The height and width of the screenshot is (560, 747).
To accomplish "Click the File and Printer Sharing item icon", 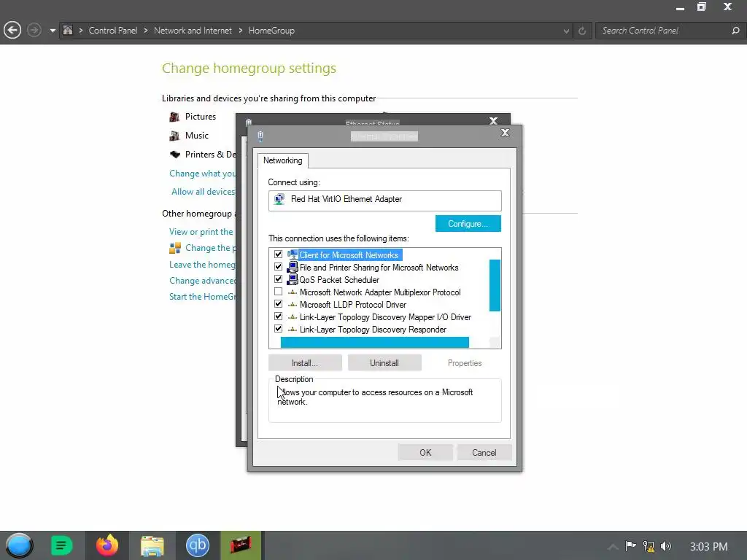I will tap(293, 267).
